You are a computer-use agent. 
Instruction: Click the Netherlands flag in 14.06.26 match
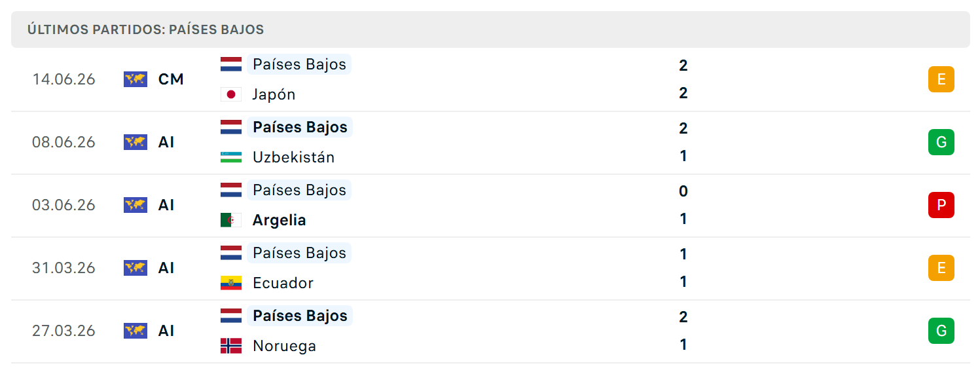(231, 64)
